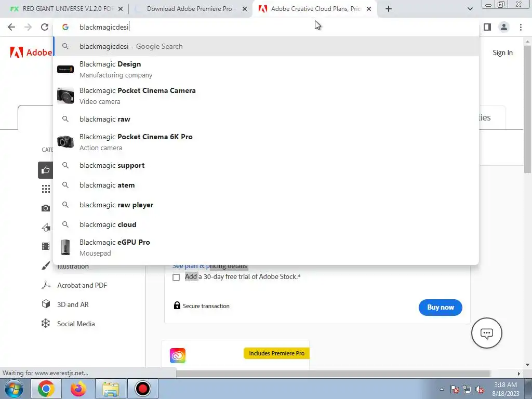Click the Creative Cloud app icon
The image size is (532, 399).
click(178, 355)
